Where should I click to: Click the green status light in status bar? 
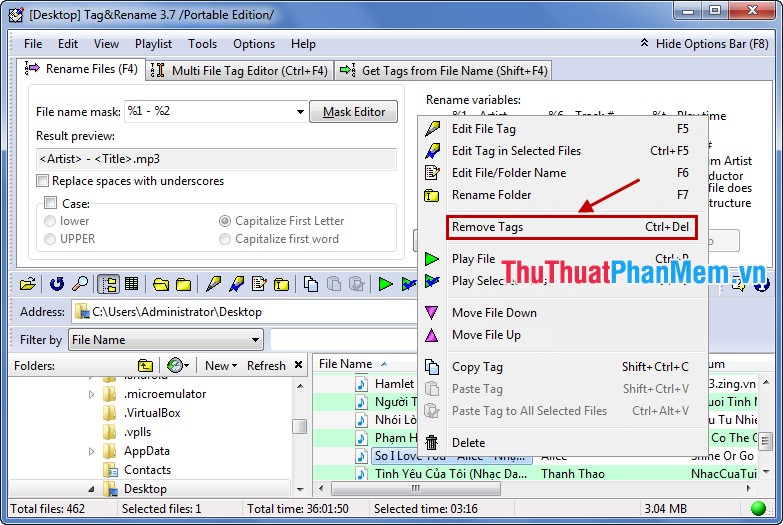758,508
